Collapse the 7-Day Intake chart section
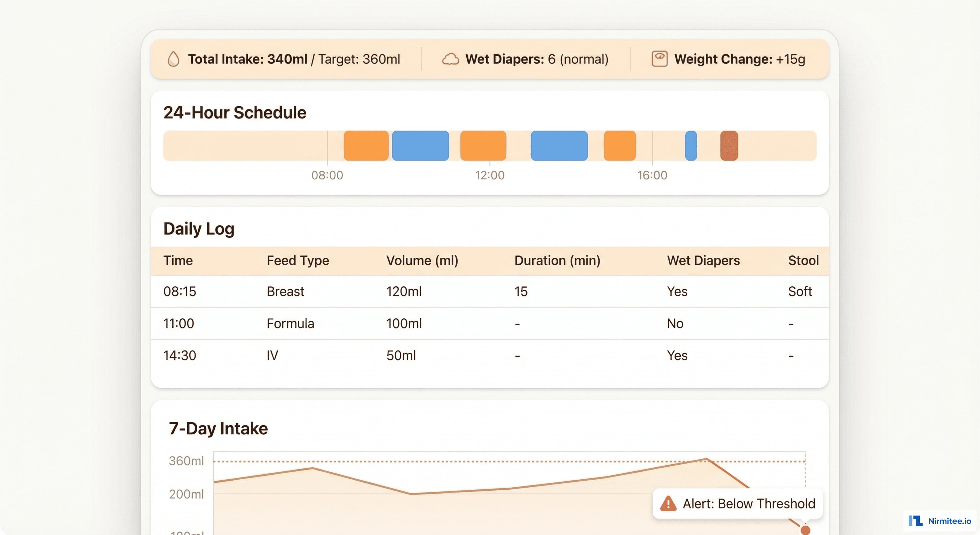The image size is (980, 535). coord(219,428)
